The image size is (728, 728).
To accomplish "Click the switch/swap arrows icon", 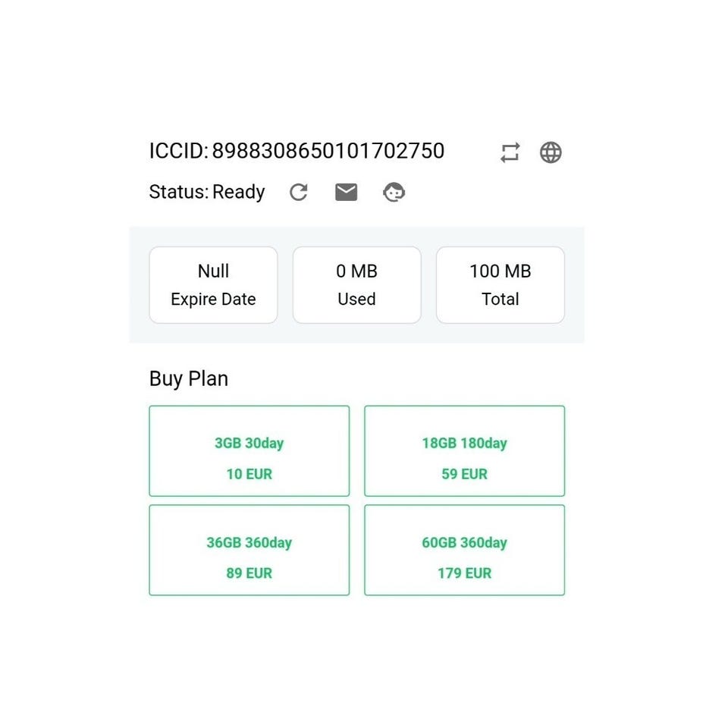I will coord(510,152).
